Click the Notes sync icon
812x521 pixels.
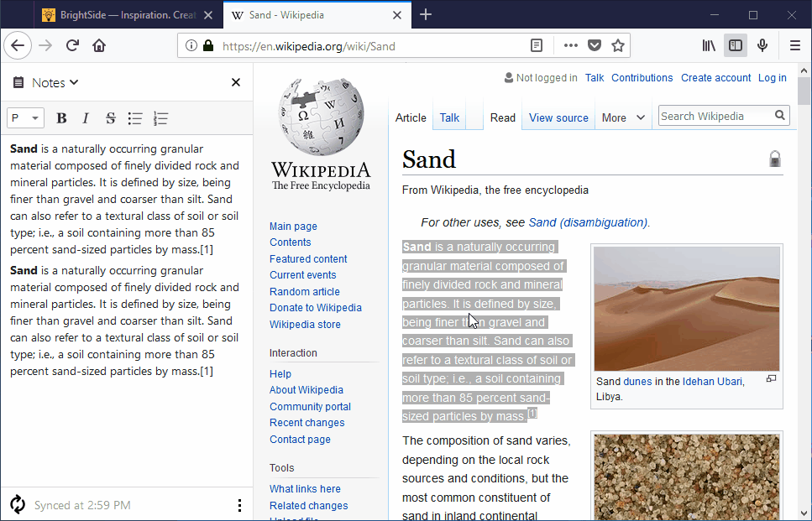(x=17, y=504)
